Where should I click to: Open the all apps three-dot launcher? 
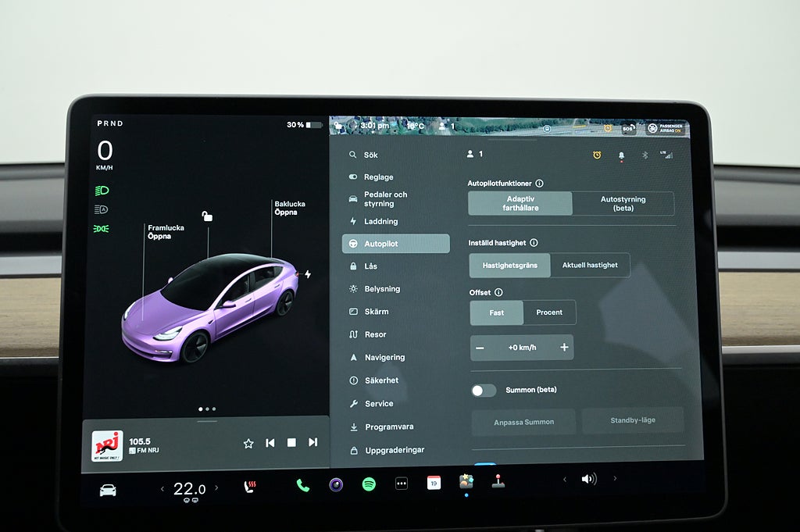click(x=402, y=484)
